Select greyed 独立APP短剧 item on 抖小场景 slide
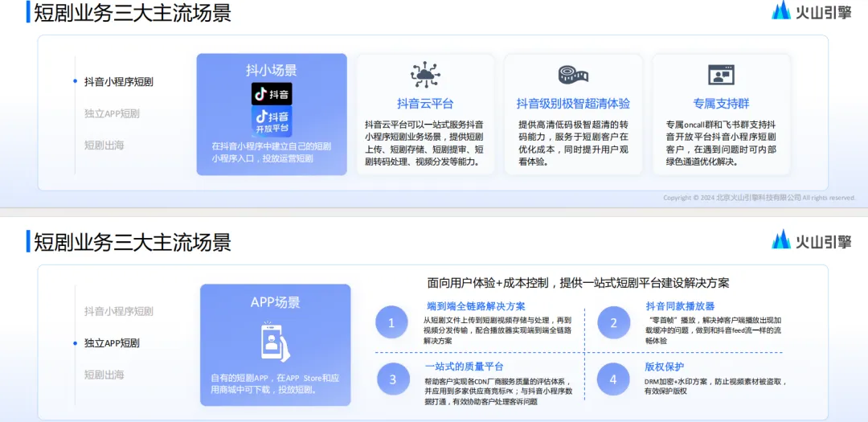The image size is (868, 422). (112, 113)
